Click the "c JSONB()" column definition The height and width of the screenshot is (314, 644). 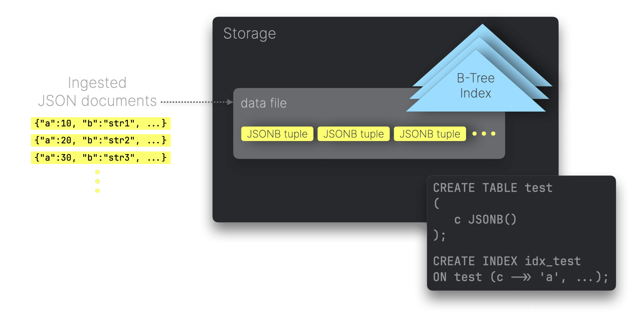coord(485,220)
